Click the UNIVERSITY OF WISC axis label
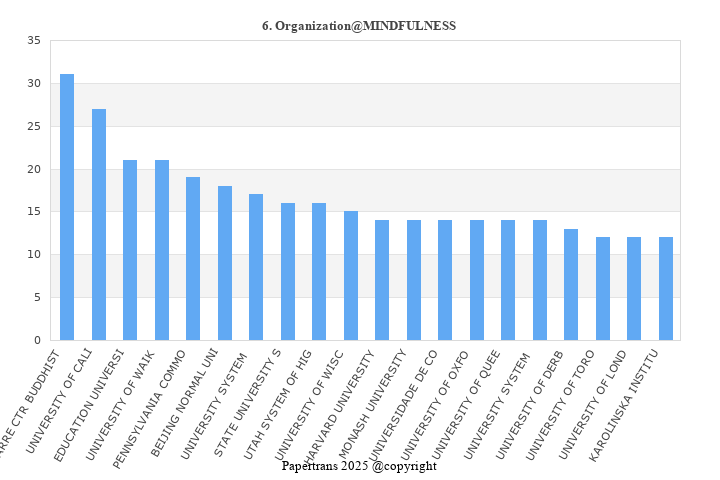Screen dimensions: 720x480 [309, 405]
